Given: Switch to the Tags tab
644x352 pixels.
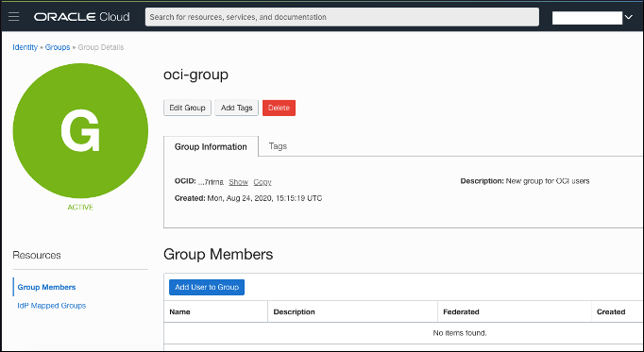Looking at the screenshot, I should tap(278, 146).
